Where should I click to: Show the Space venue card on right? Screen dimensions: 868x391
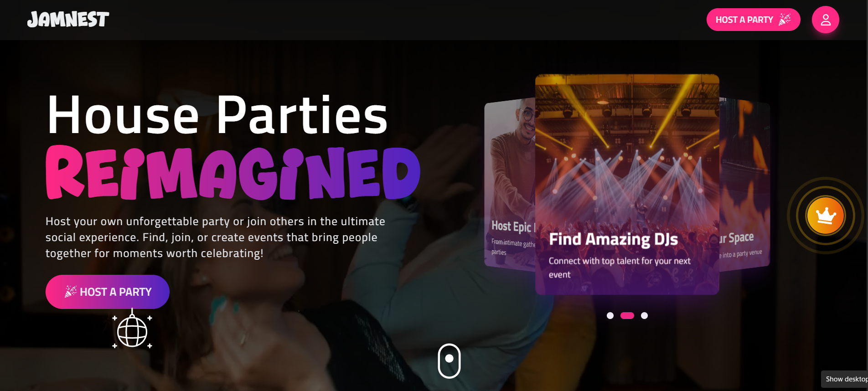pyautogui.click(x=745, y=185)
